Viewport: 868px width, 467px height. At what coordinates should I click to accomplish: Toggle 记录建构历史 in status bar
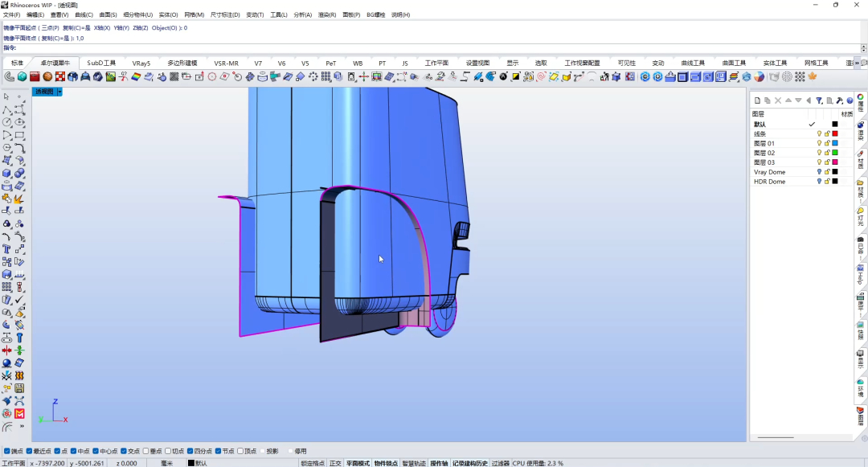[x=470, y=463]
